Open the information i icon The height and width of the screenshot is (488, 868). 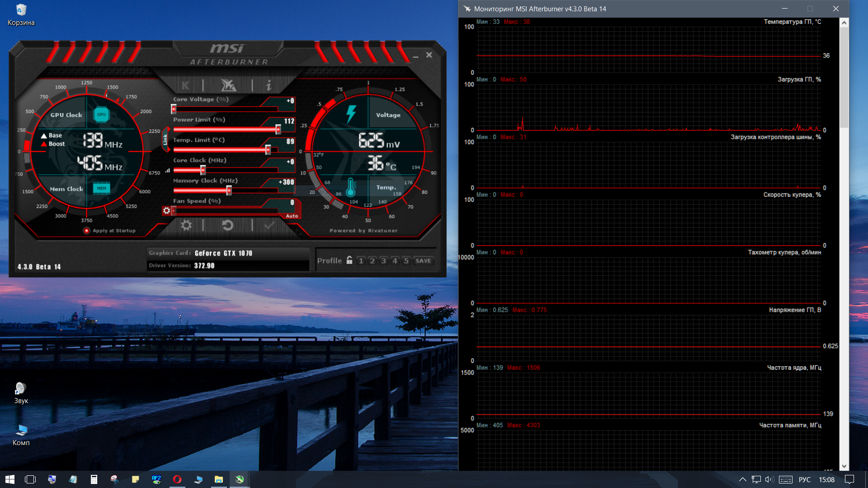coord(269,85)
